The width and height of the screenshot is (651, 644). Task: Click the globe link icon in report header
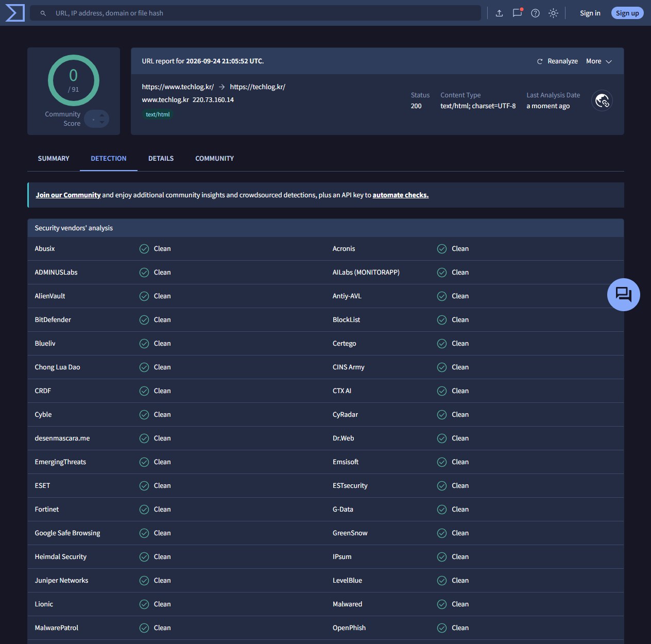click(x=602, y=101)
